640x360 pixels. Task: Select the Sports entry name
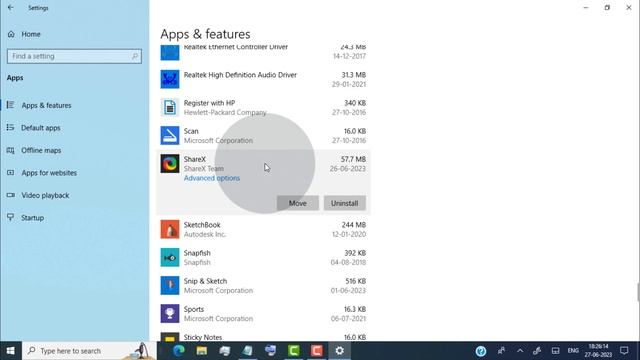pyautogui.click(x=193, y=309)
